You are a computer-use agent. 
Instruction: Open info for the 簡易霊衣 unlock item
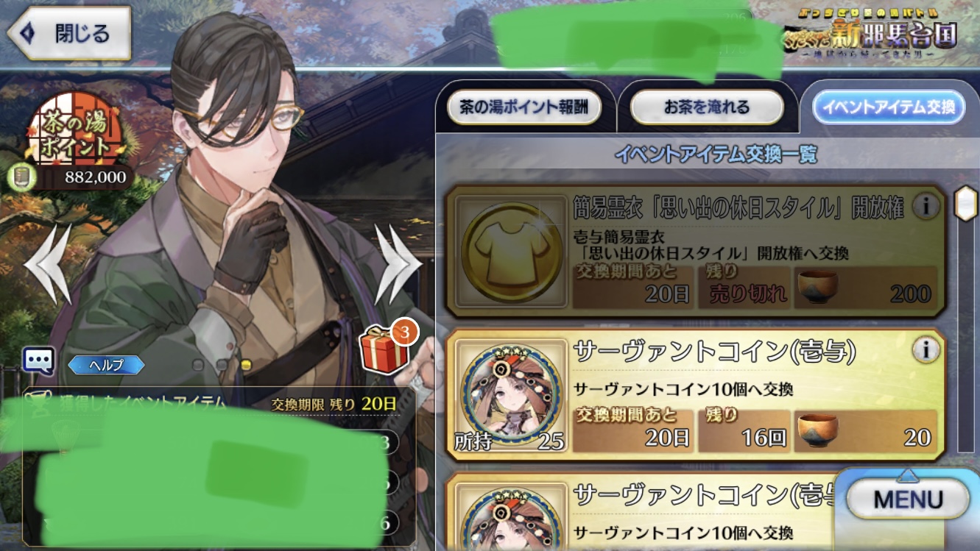[x=925, y=207]
